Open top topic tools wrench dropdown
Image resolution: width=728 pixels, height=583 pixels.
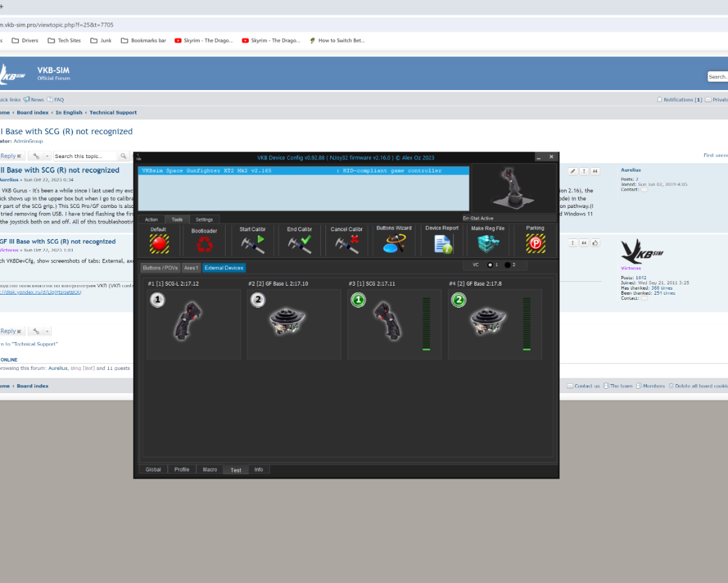tap(39, 156)
